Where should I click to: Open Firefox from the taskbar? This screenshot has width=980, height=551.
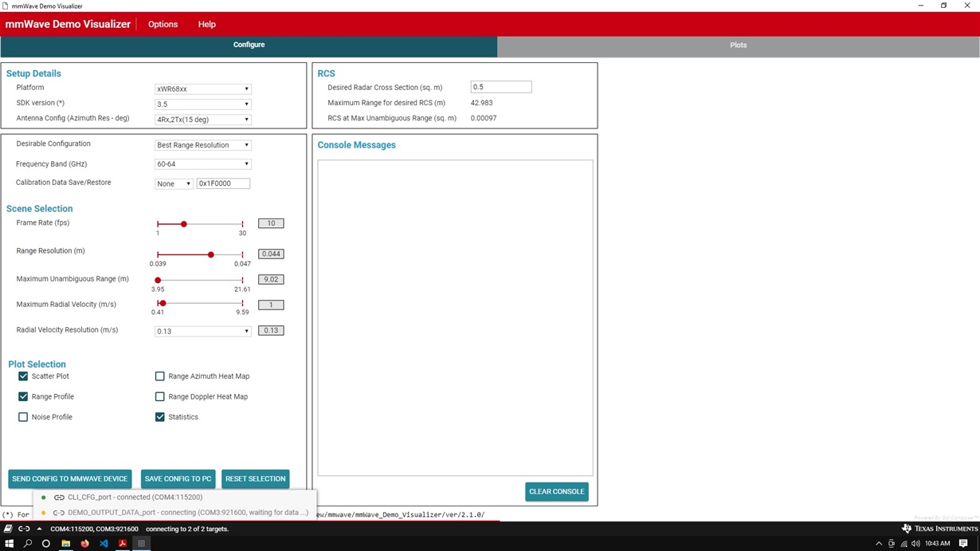pyautogui.click(x=84, y=544)
